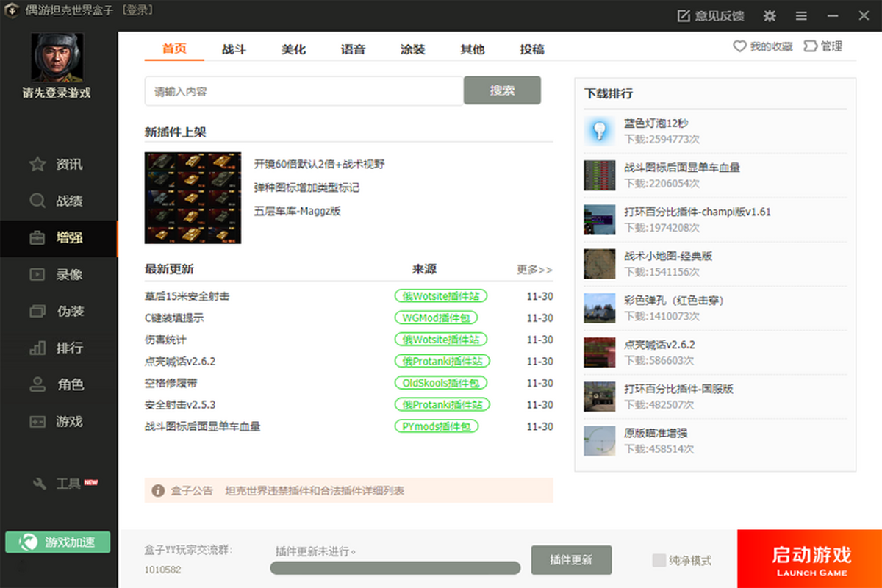This screenshot has height=588, width=882.
Task: Open 打环百分比插件-champi版 ranking thumbnail
Action: [599, 219]
